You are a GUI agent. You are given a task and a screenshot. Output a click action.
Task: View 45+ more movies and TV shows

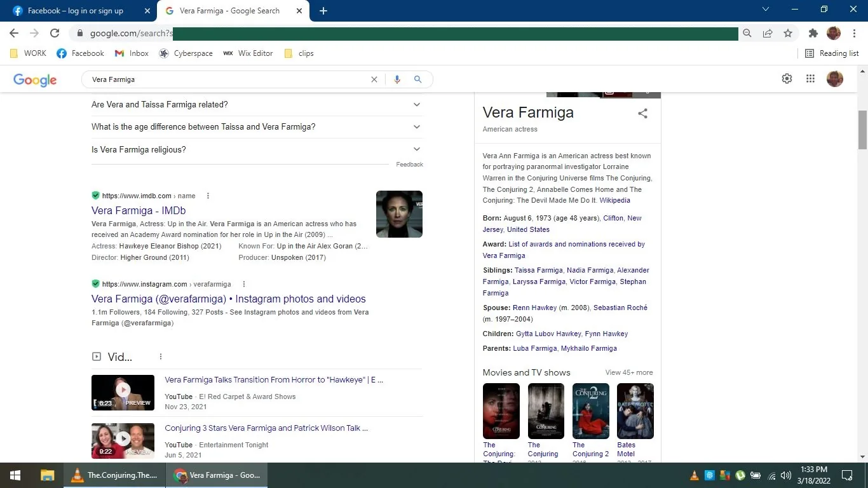629,373
